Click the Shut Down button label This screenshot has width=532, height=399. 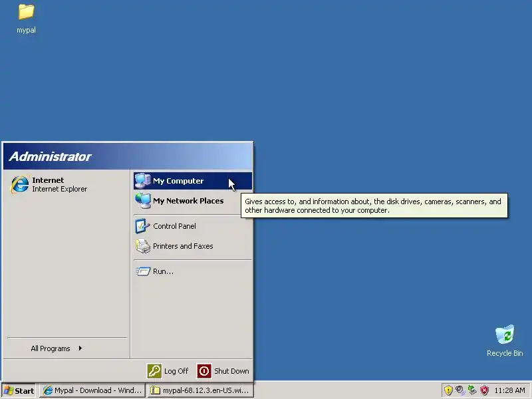click(x=231, y=371)
